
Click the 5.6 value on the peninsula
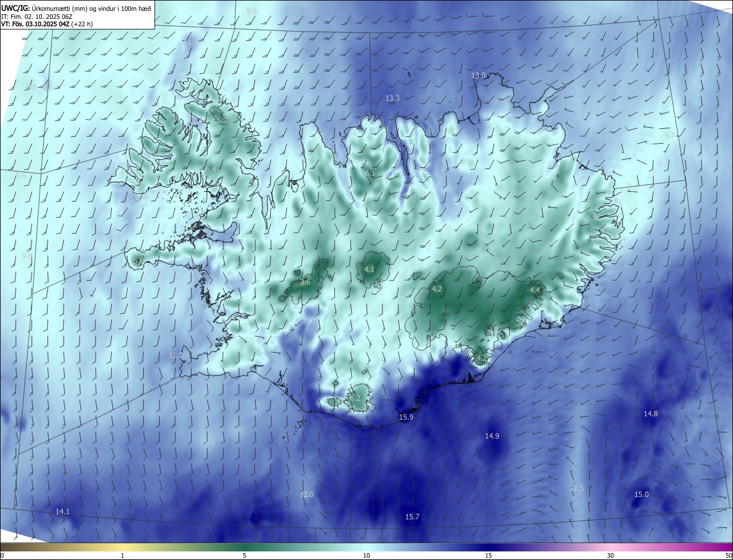coord(138,261)
